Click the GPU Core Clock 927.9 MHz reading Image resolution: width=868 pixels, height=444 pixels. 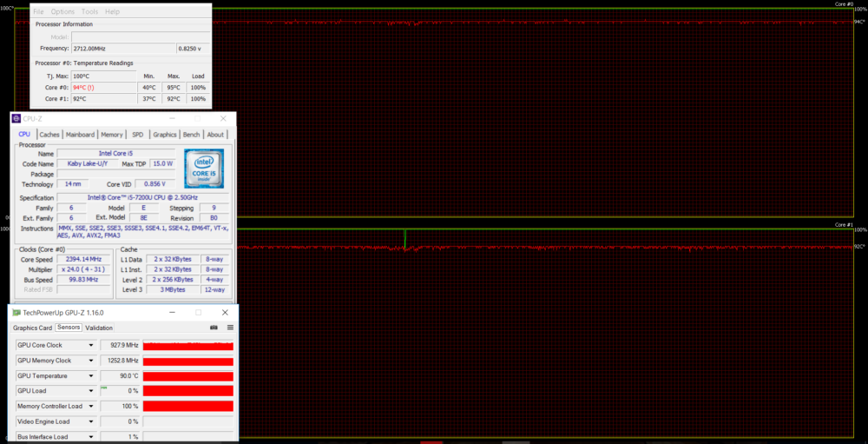coord(120,345)
